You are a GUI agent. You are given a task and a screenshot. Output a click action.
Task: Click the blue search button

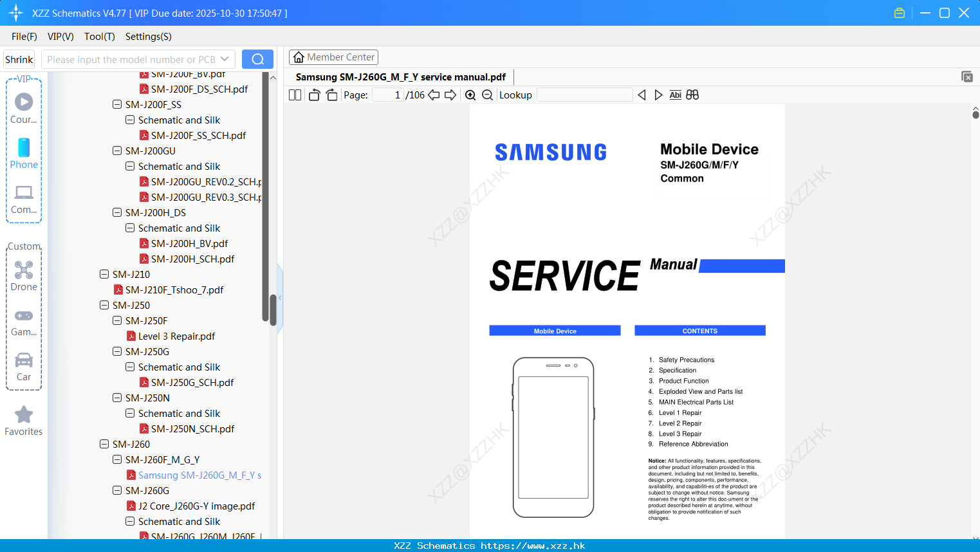click(x=257, y=59)
